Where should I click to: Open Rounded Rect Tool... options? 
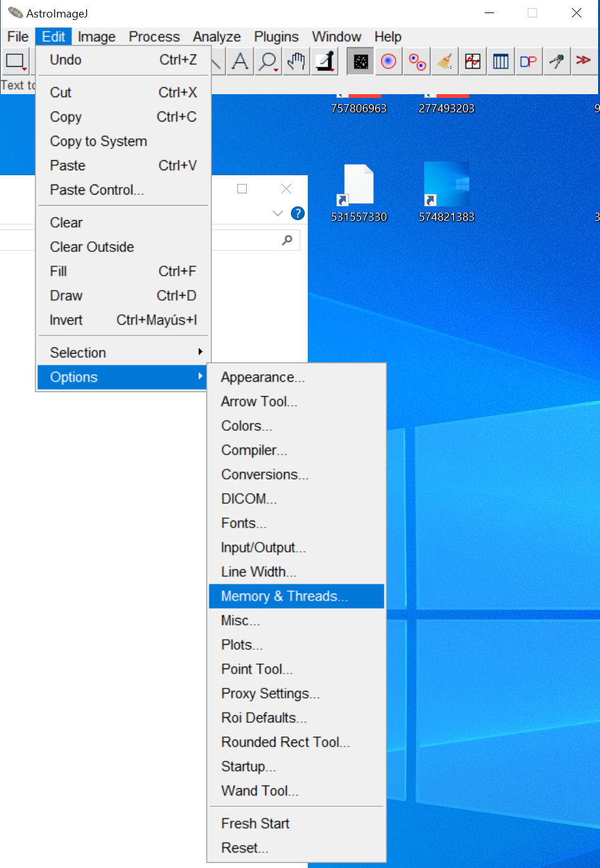point(297,742)
